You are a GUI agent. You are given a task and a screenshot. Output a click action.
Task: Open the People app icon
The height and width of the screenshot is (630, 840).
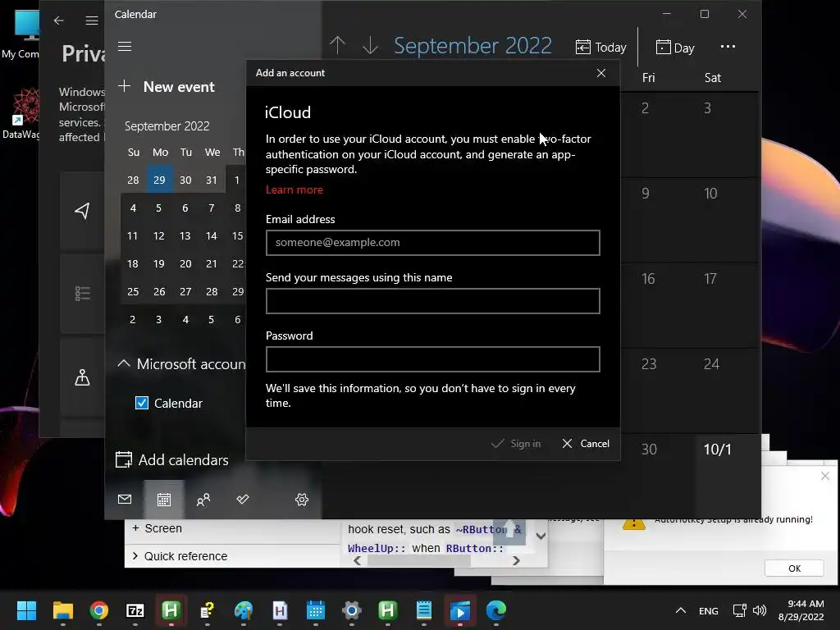tap(203, 500)
